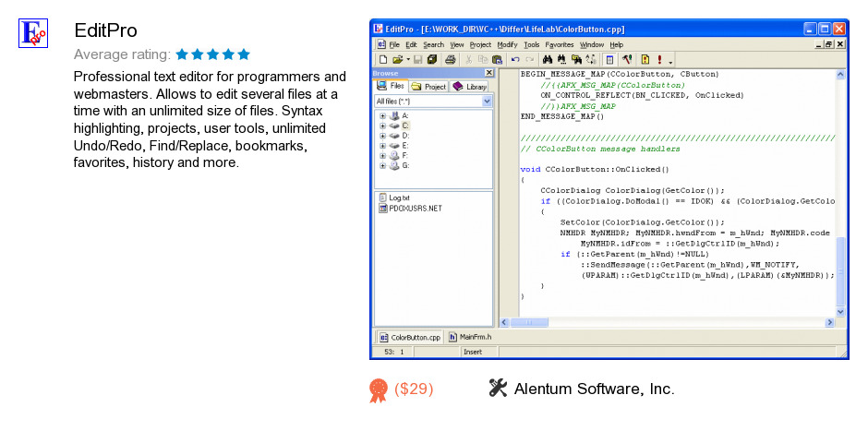Expand the A: drive node
This screenshot has width=868, height=431.
(x=382, y=116)
